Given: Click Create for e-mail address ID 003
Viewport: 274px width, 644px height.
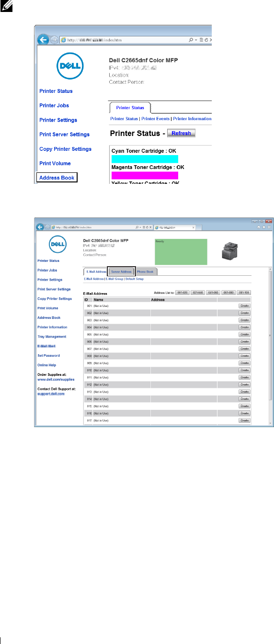Looking at the screenshot, I should [x=245, y=320].
